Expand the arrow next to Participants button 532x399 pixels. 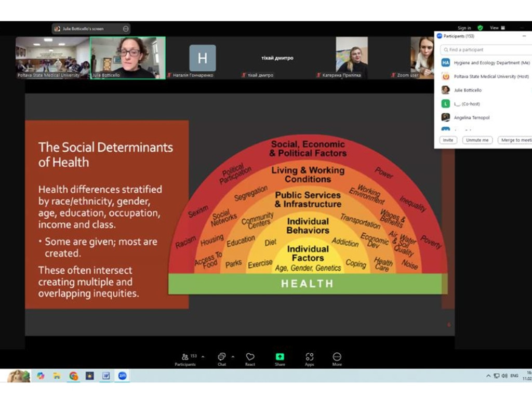[x=203, y=356]
